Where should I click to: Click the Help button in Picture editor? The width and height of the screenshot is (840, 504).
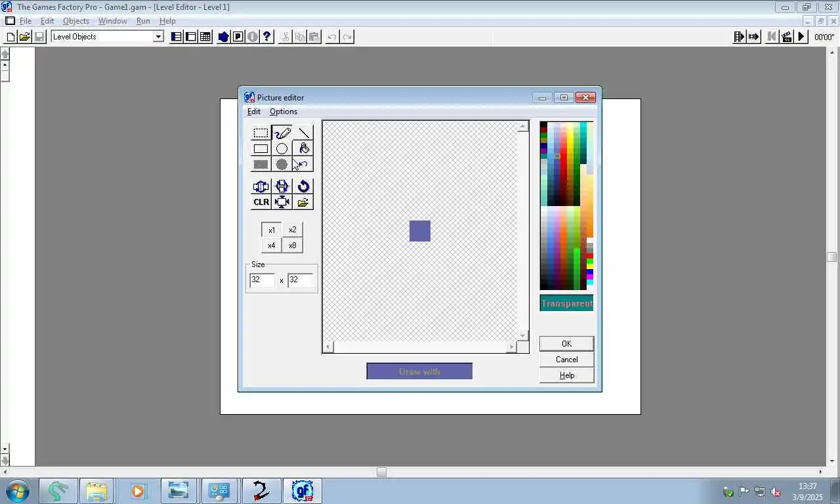(x=566, y=375)
